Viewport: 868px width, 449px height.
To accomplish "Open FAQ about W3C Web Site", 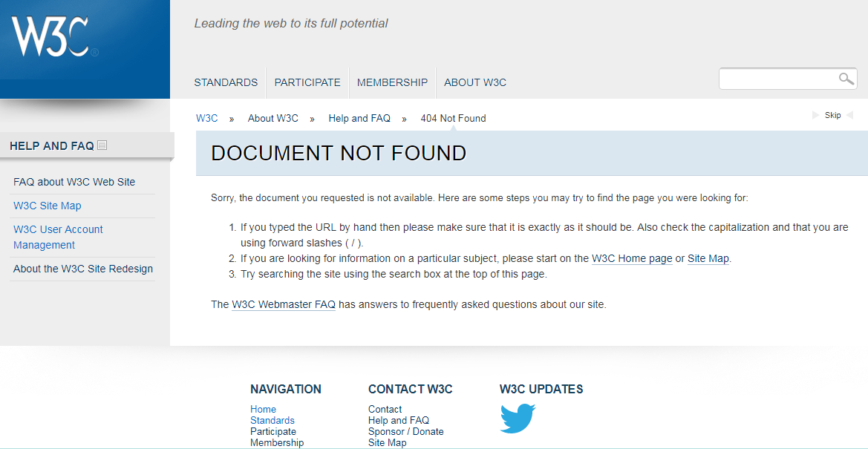I will [74, 182].
